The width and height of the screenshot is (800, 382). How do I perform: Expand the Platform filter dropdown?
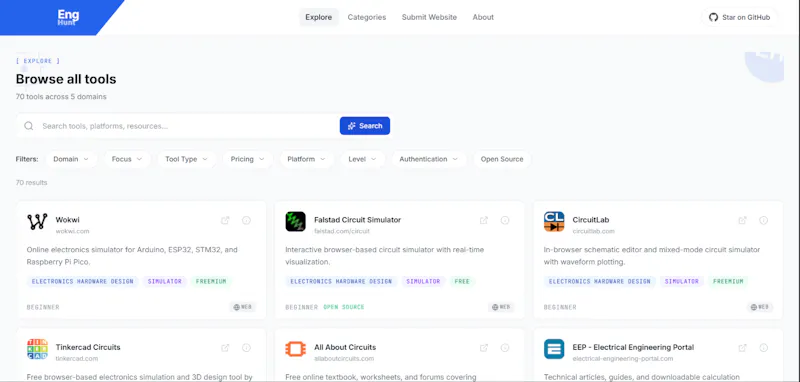click(x=307, y=159)
